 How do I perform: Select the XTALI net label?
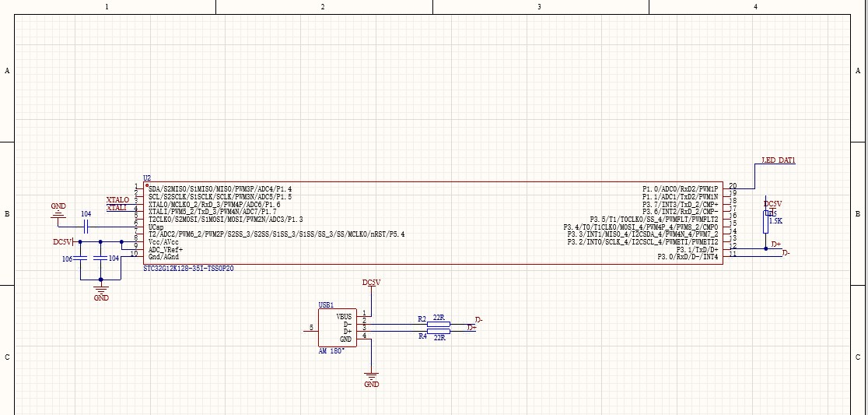[117, 208]
